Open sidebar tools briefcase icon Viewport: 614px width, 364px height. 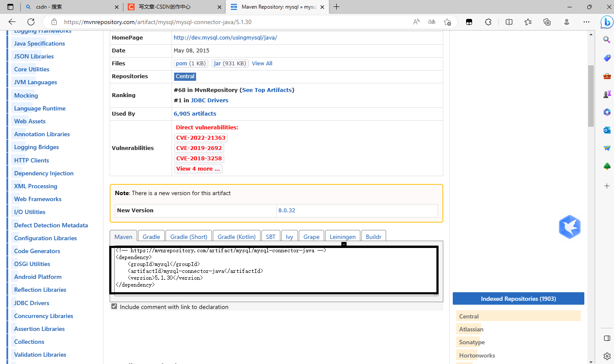click(x=607, y=76)
